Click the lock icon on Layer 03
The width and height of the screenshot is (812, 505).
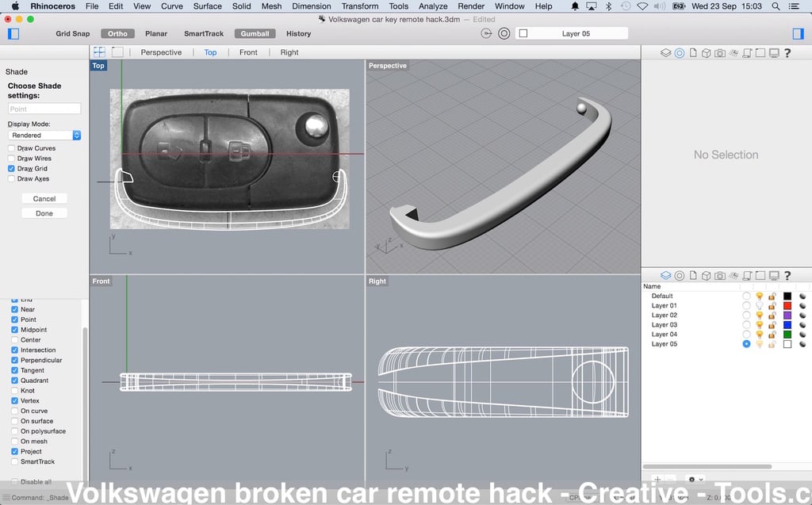click(771, 324)
